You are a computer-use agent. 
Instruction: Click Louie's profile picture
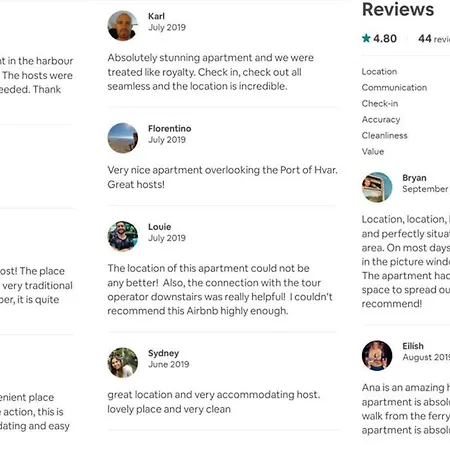123,236
